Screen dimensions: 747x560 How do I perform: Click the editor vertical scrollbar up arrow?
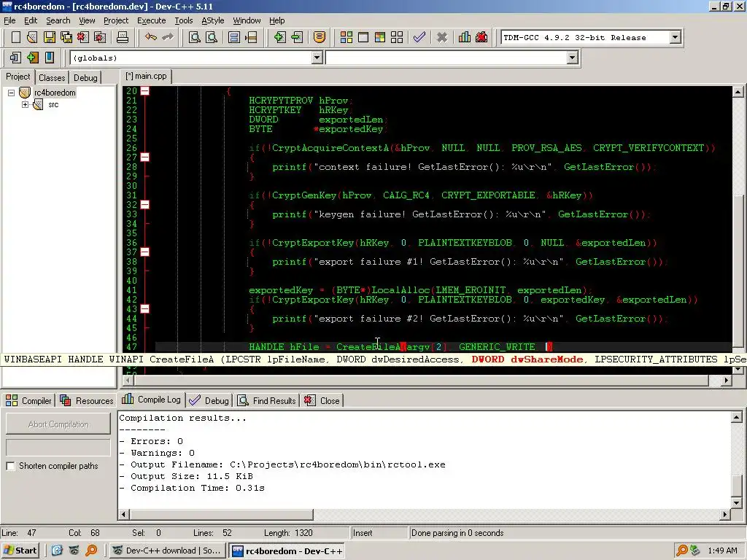click(738, 93)
